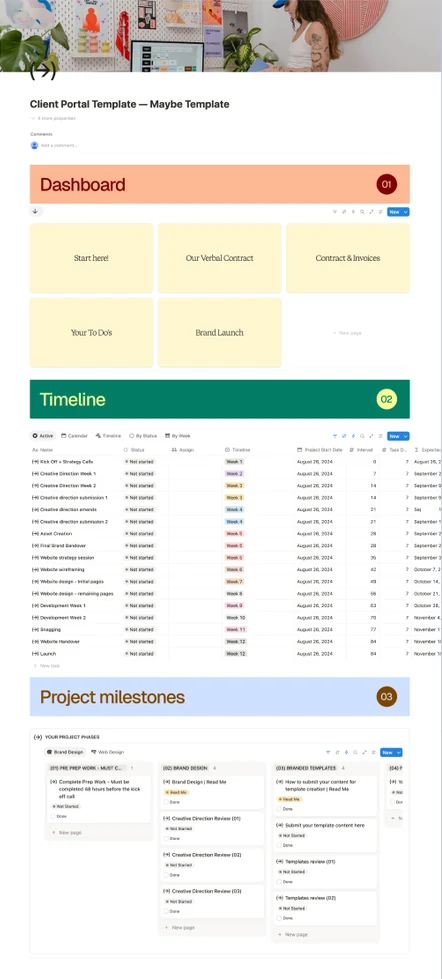Viewport: 442px width, 979px height.
Task: Open the filter icon in Dashboard toolbar
Action: click(x=335, y=212)
